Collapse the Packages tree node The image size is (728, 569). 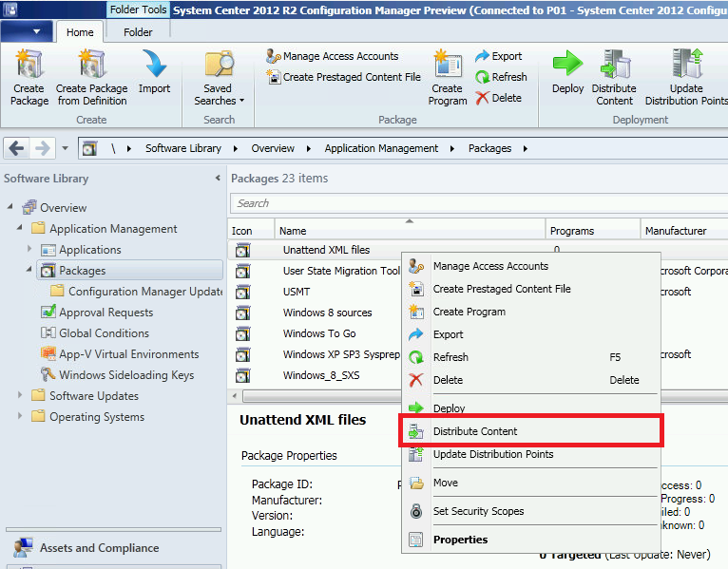coord(29,269)
